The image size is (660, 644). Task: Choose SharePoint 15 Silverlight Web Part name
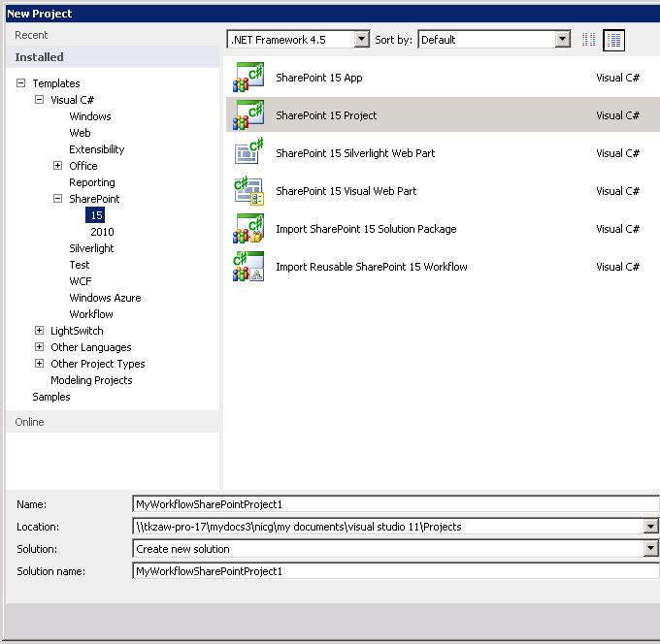pos(355,153)
